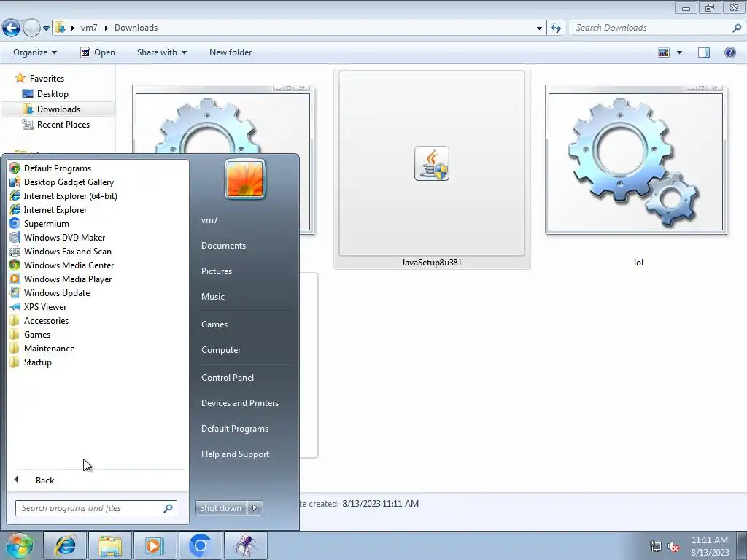Screen dimensions: 747x560
Task: Open Help and Support
Action: [x=235, y=454]
